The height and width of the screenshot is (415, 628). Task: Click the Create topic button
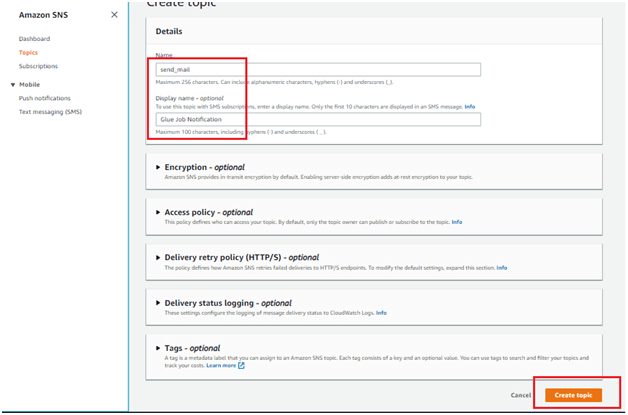(573, 395)
